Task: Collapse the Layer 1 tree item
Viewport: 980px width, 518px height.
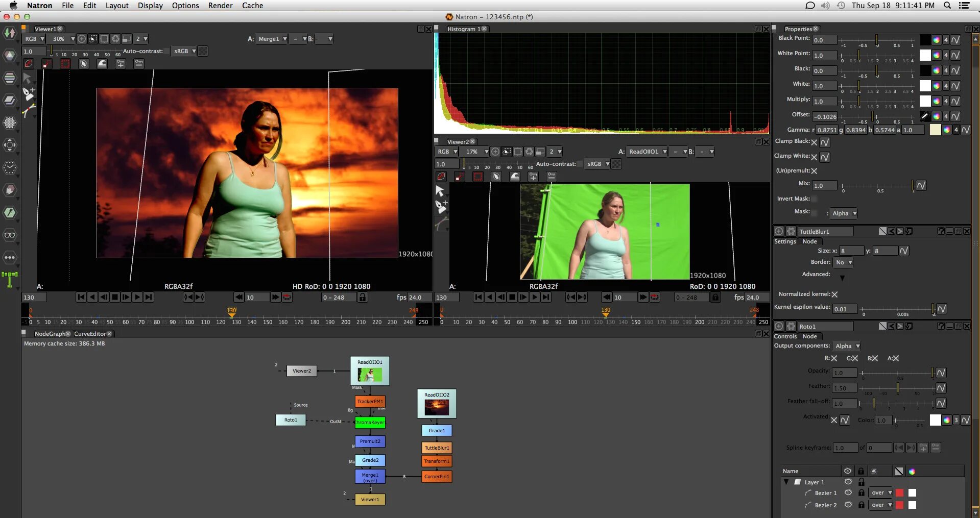Action: pos(786,482)
